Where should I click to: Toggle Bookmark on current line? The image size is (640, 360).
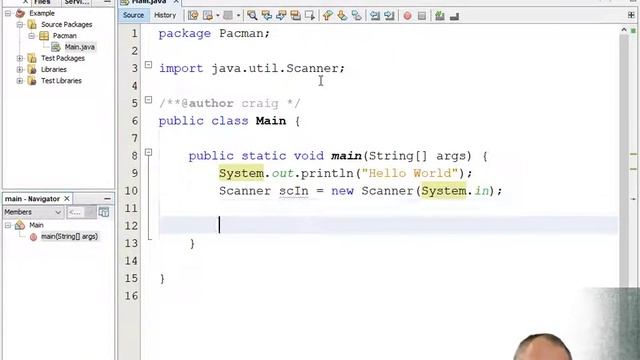pos(356,16)
